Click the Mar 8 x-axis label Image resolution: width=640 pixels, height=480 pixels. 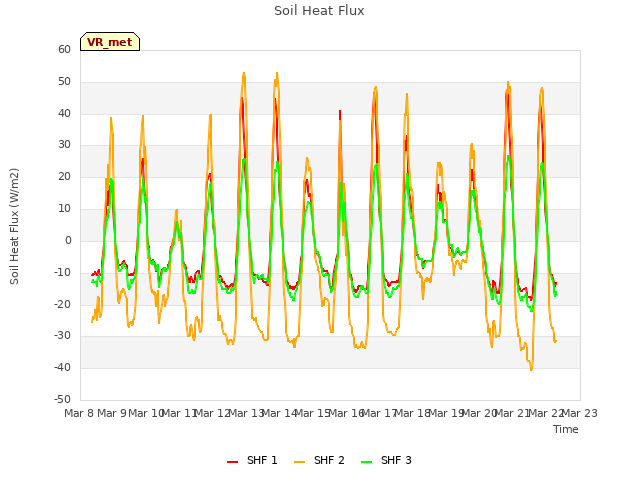coord(79,413)
